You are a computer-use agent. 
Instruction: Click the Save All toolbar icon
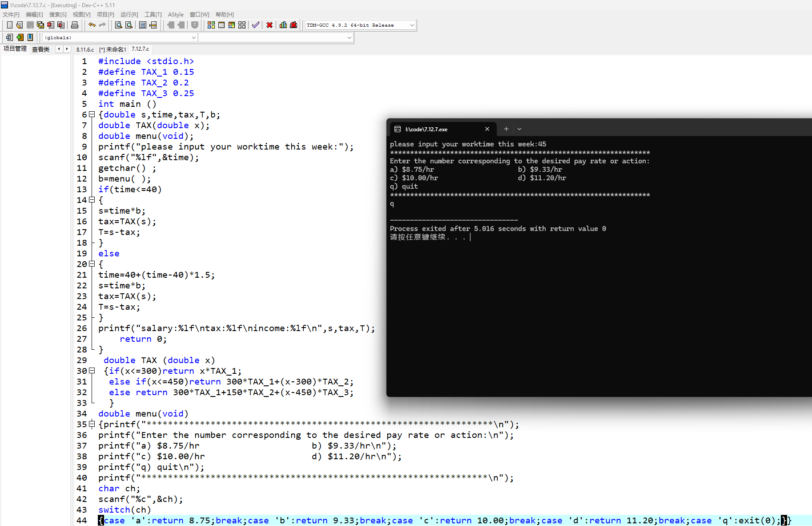(x=40, y=25)
